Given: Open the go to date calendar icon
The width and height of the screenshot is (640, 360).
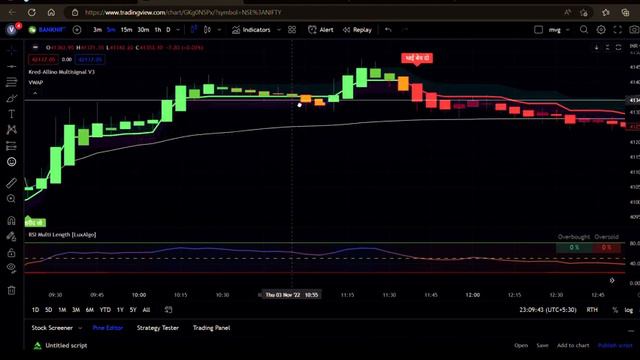Looking at the screenshot, I should (168, 310).
